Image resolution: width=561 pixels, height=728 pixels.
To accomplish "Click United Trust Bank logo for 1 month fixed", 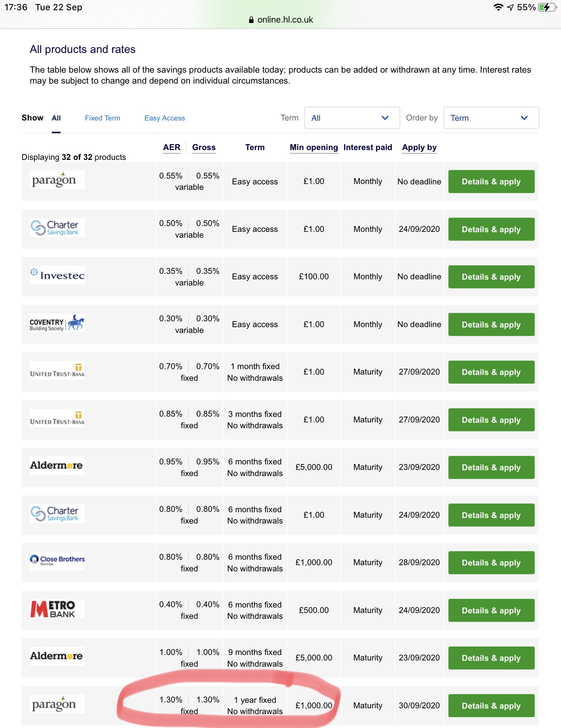I will tap(57, 371).
